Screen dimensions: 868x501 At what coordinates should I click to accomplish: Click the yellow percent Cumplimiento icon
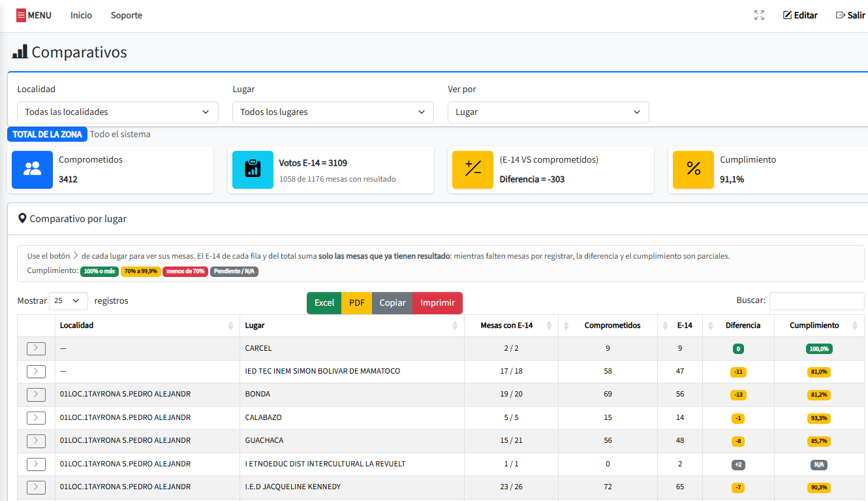tap(693, 169)
